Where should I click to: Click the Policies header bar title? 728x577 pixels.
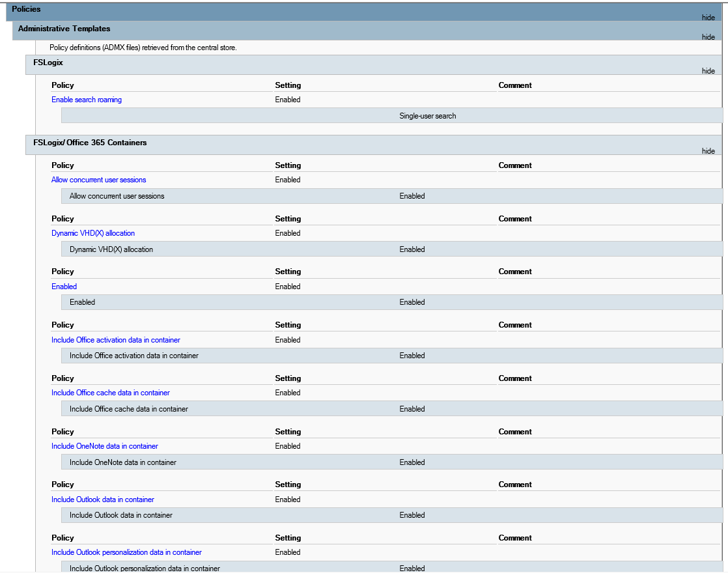point(26,9)
